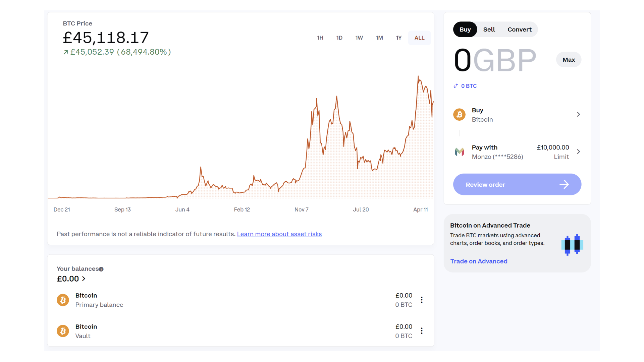The image size is (644, 362).
Task: Open the Convert tab
Action: [x=519, y=29]
